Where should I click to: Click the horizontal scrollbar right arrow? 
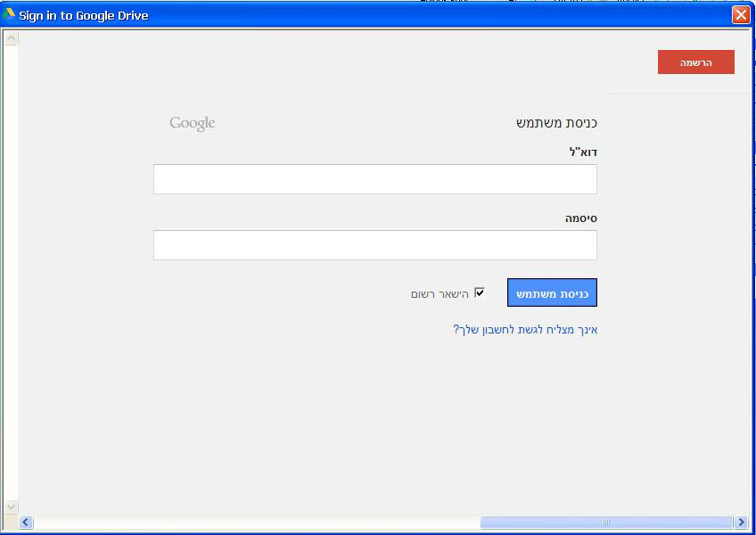point(741,522)
